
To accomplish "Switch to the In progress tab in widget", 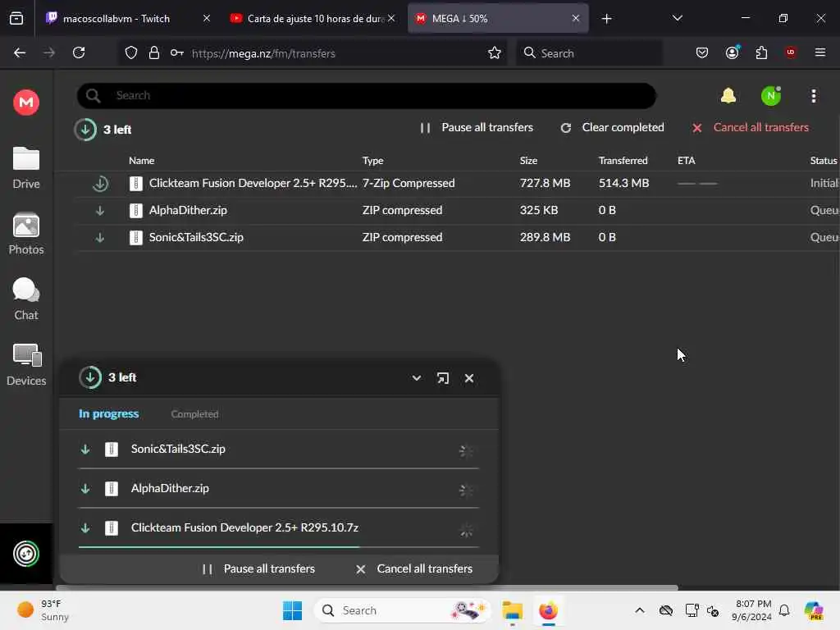I will (109, 414).
